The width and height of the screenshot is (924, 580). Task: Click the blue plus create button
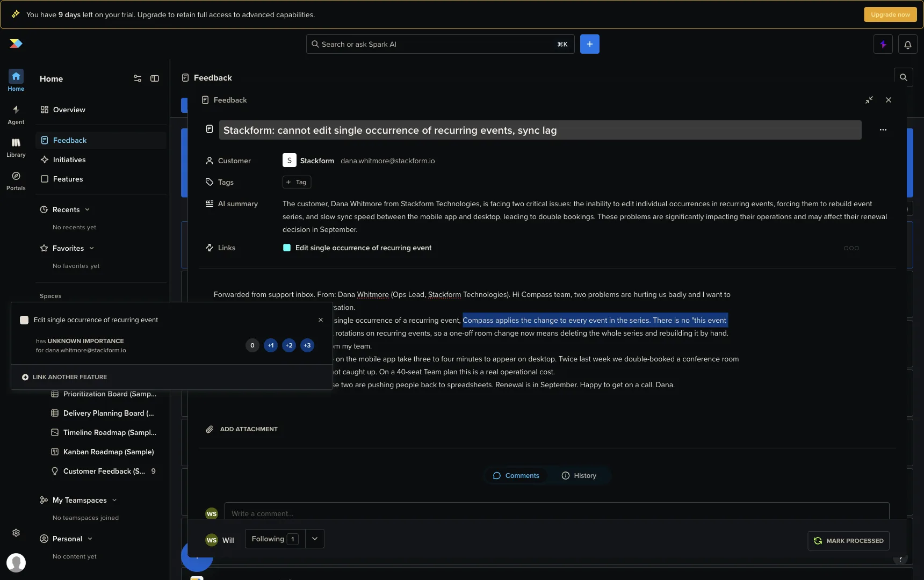[590, 44]
